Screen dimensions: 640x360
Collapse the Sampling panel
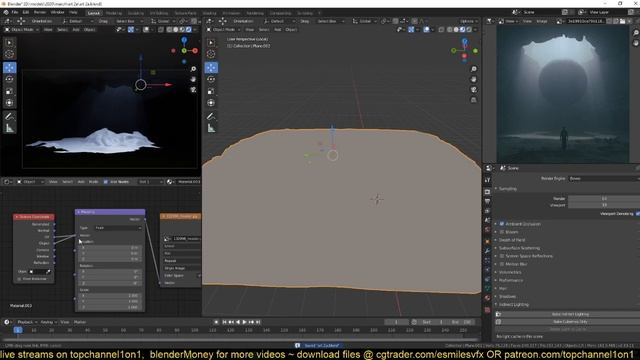pyautogui.click(x=508, y=189)
